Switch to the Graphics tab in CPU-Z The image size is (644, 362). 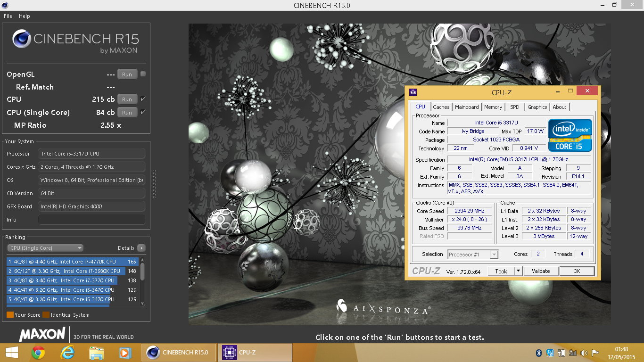click(x=537, y=107)
